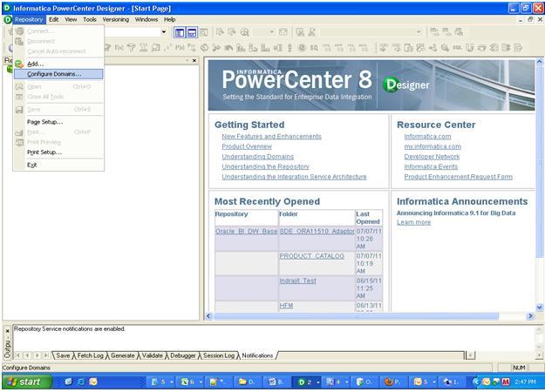Switch to the Validate tab
This screenshot has height=392, width=545.
153,355
